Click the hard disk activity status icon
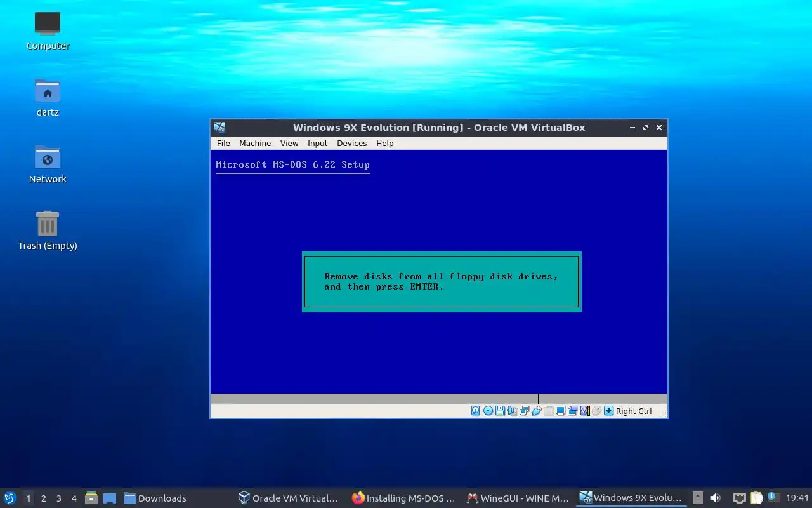 tap(476, 411)
